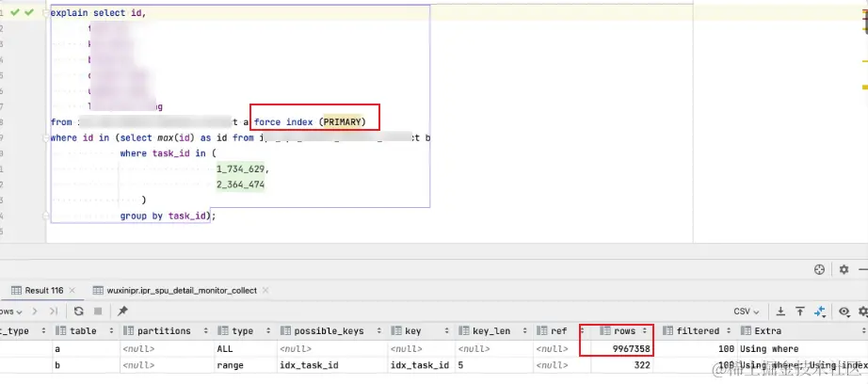Click the partitions null cell for row a
The image size is (868, 384).
point(137,349)
